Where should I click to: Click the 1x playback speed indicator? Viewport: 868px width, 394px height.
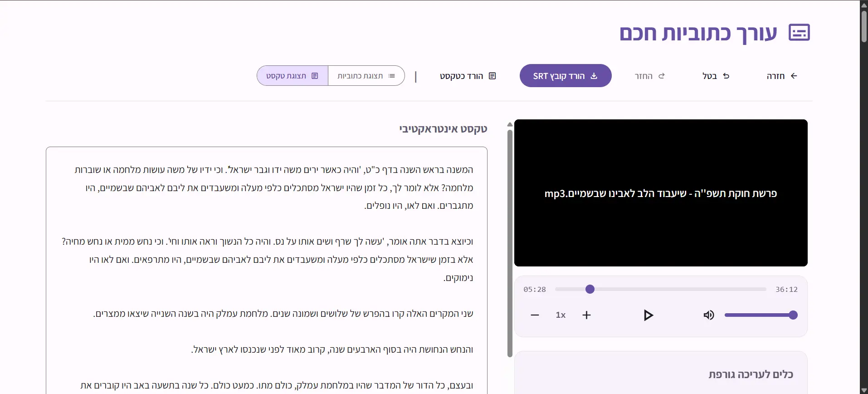point(561,315)
